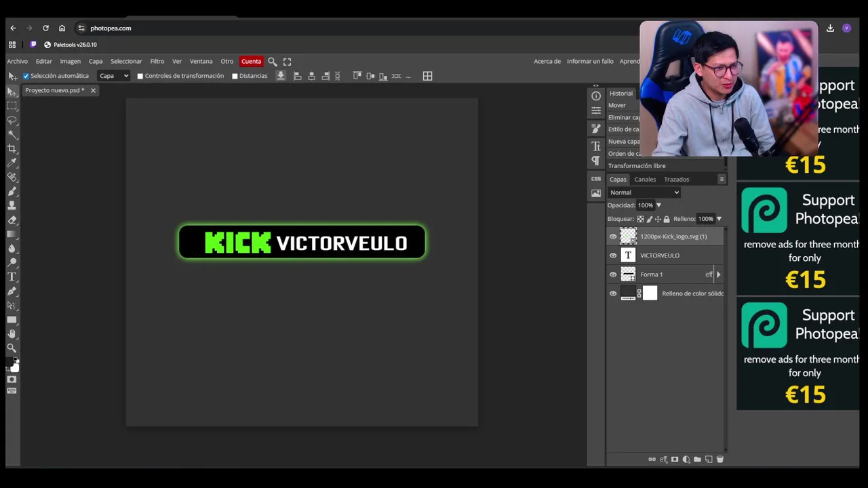Toggle fullscreen icon in menu bar
Image resolution: width=868 pixels, height=488 pixels.
(287, 62)
